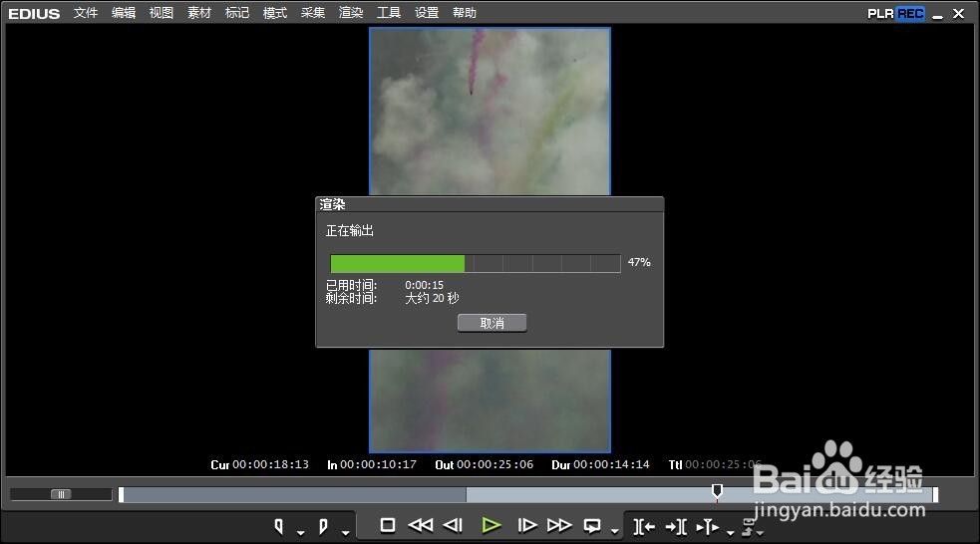This screenshot has width=980, height=544.
Task: Step back to previous frame
Action: click(454, 525)
